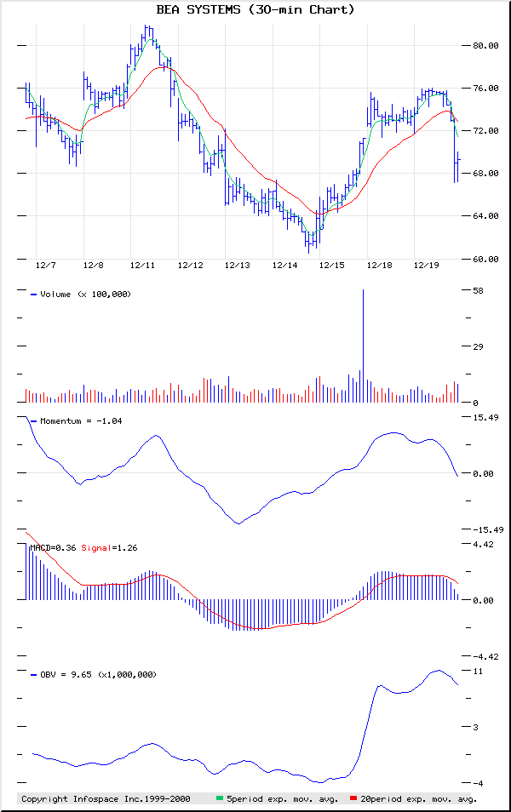The height and width of the screenshot is (812, 511).
Task: Click the 60.00 price axis label
Action: [485, 259]
